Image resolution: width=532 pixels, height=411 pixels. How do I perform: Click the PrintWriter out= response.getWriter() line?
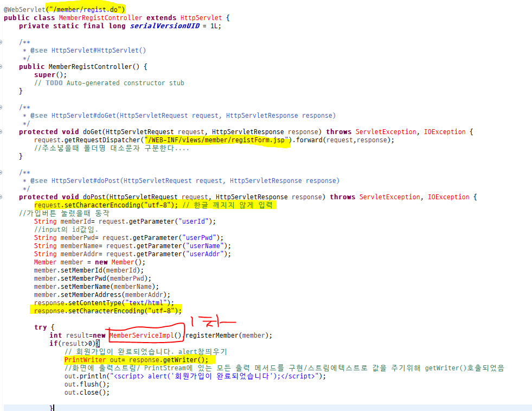pyautogui.click(x=136, y=360)
